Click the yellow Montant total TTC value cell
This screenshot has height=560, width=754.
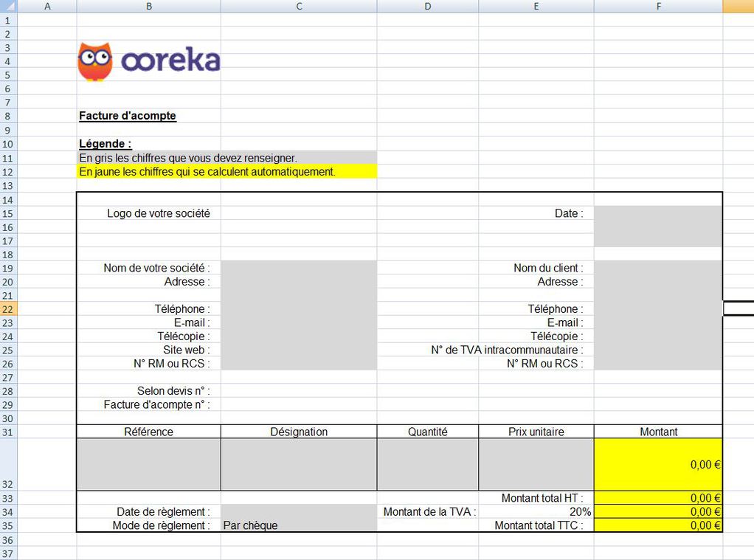[657, 526]
